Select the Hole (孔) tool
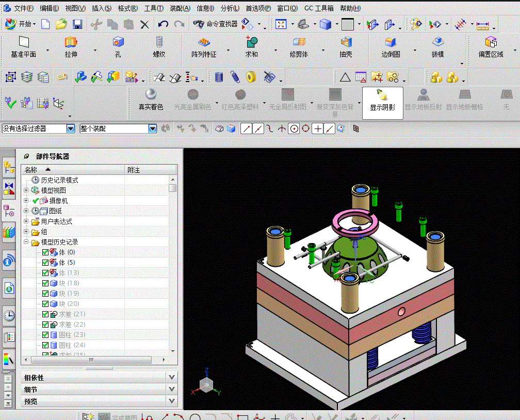Image resolution: width=520 pixels, height=420 pixels. click(118, 47)
